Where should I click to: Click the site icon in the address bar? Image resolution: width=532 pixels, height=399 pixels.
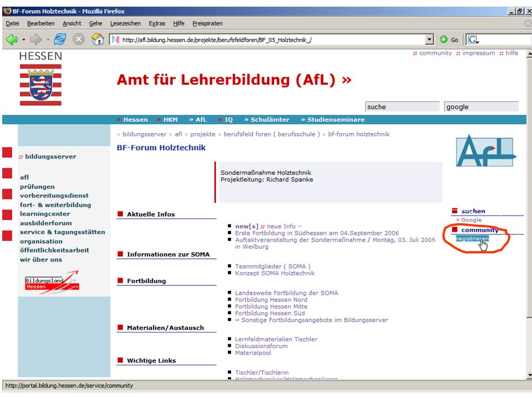coord(116,40)
